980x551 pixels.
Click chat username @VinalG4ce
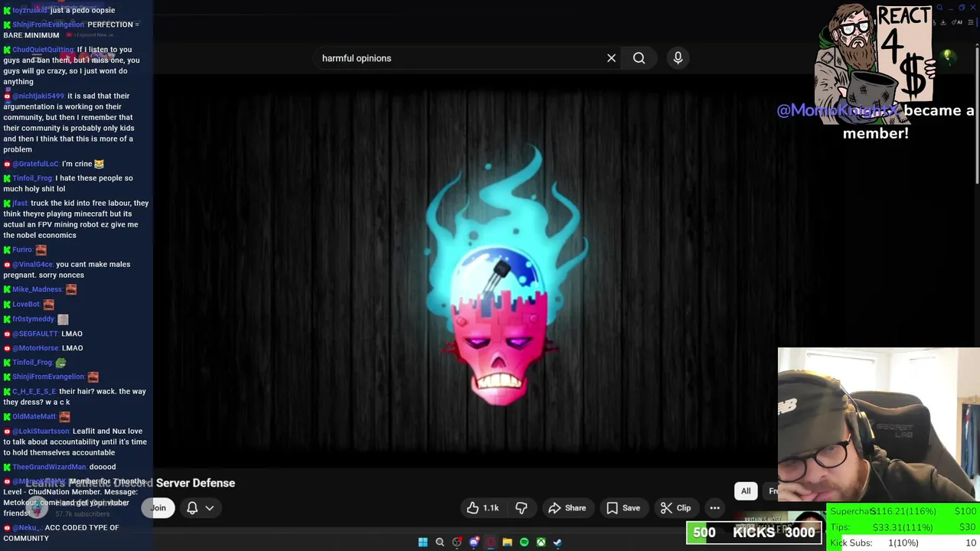click(33, 265)
